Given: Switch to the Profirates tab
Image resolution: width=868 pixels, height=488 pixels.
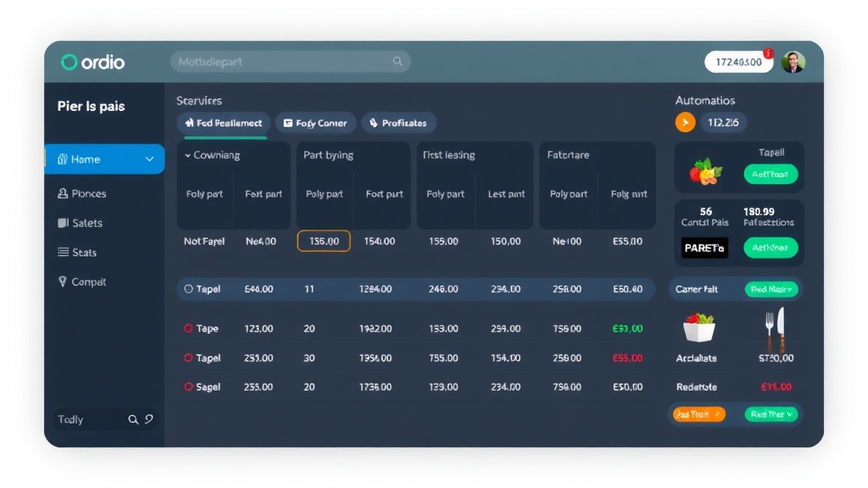Looking at the screenshot, I should (x=398, y=123).
